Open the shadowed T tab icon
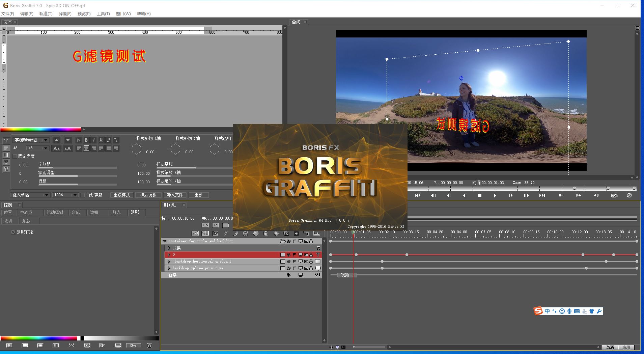This screenshot has height=354, width=644. coord(6,169)
